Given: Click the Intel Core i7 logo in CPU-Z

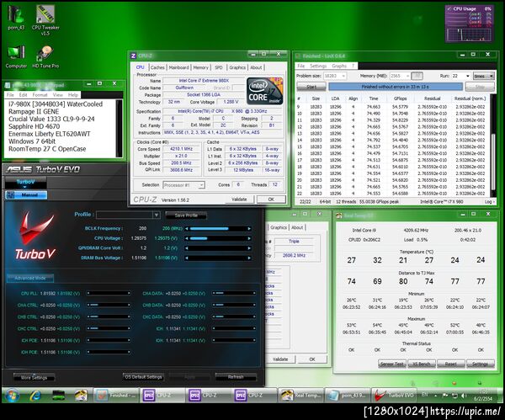Looking at the screenshot, I should [265, 91].
